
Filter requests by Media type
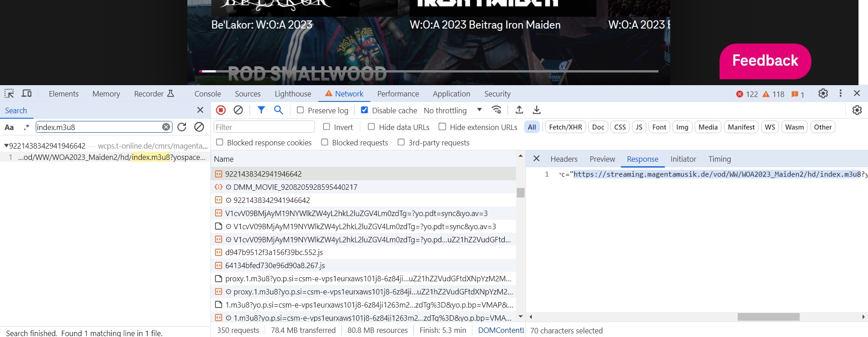point(708,127)
